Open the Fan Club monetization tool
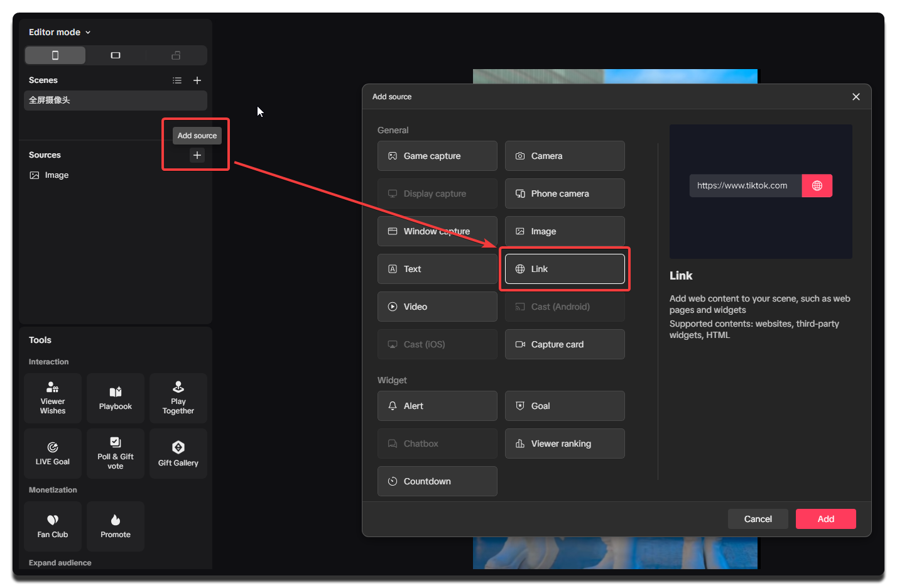The height and width of the screenshot is (588, 897). coord(52,526)
